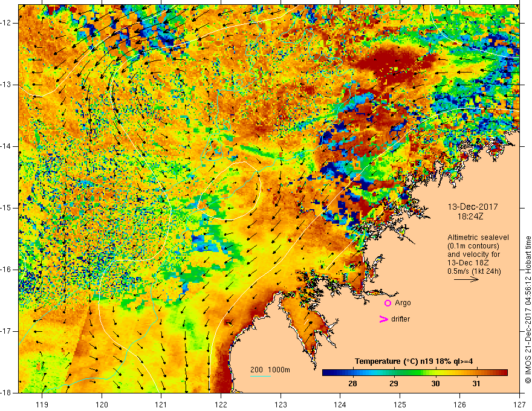Viewport: 532px width, 411px height.
Task: Click 'and velocity for' legend text
Action: click(473, 254)
